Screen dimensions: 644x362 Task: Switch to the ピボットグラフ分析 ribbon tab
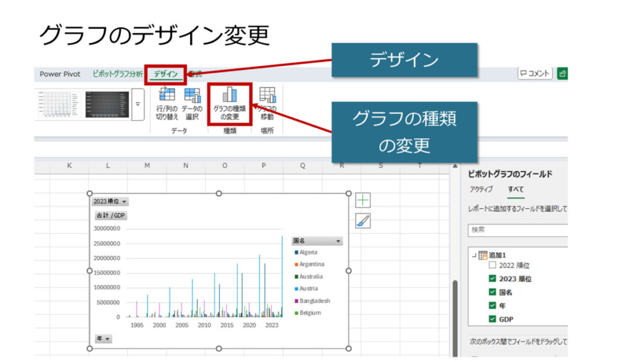coord(117,74)
